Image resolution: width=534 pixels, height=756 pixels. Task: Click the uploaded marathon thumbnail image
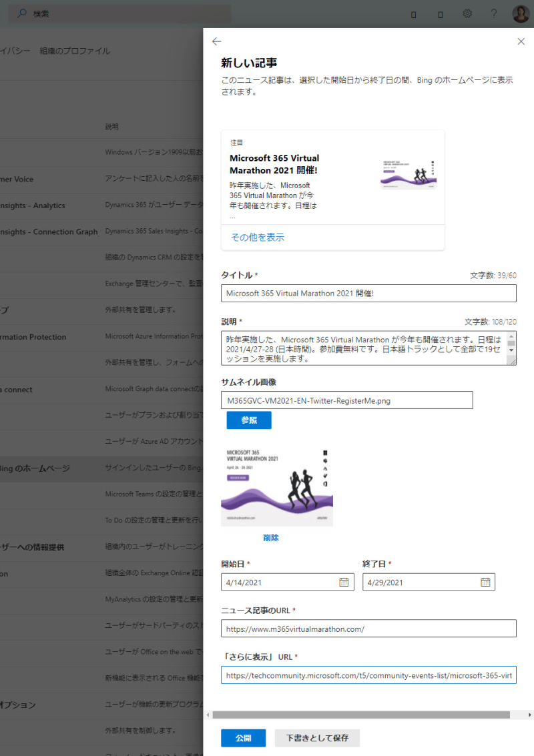tap(277, 486)
